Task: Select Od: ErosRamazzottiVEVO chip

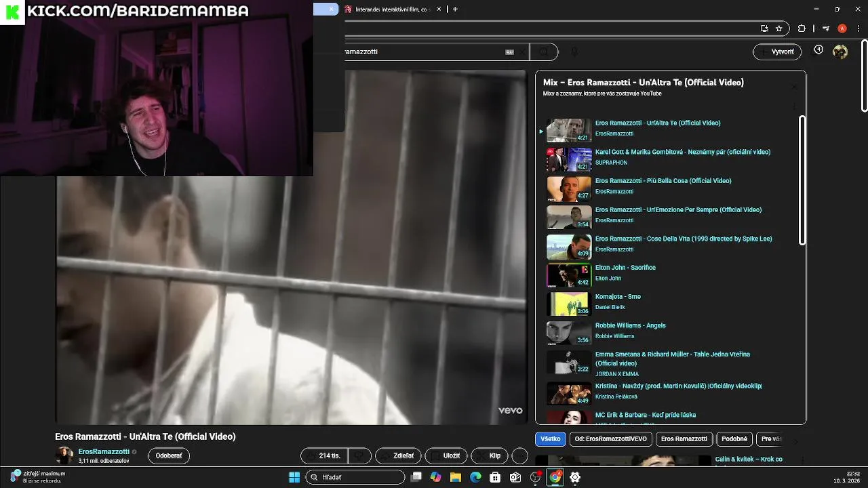Action: pyautogui.click(x=610, y=439)
